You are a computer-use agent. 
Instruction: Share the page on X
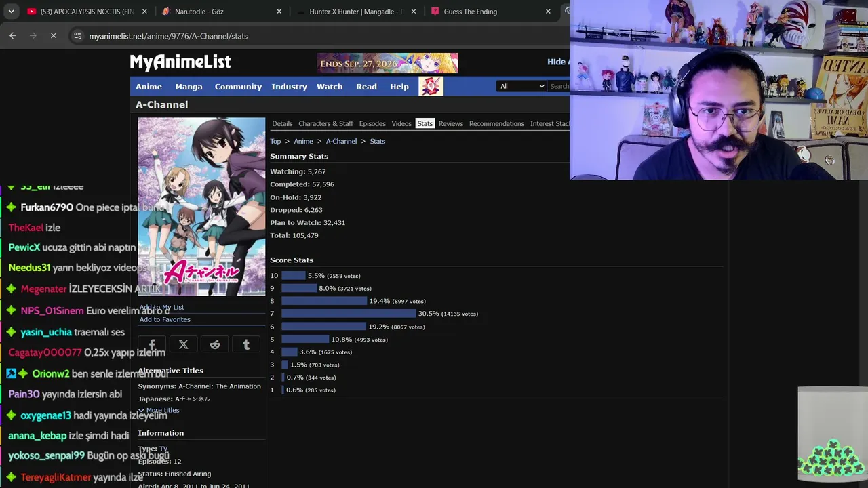(183, 344)
